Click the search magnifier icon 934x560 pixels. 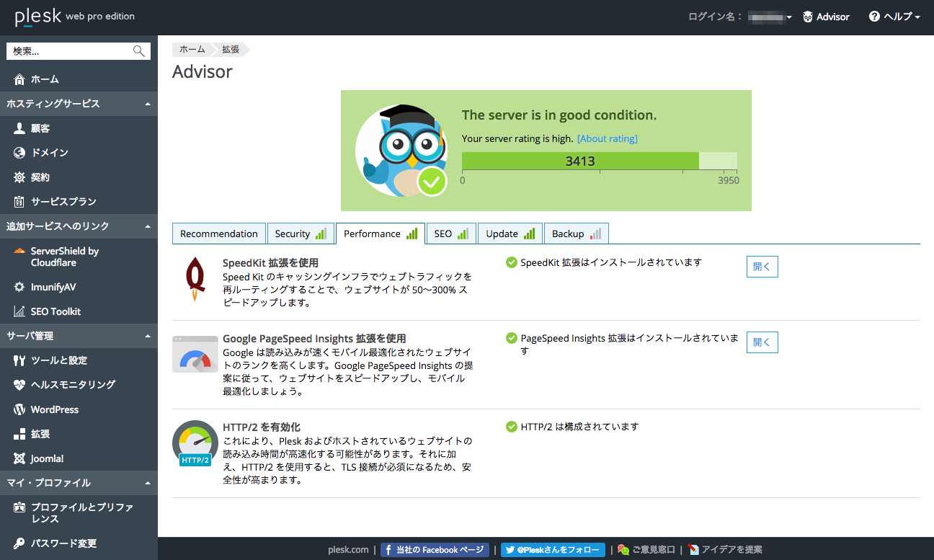click(x=139, y=51)
